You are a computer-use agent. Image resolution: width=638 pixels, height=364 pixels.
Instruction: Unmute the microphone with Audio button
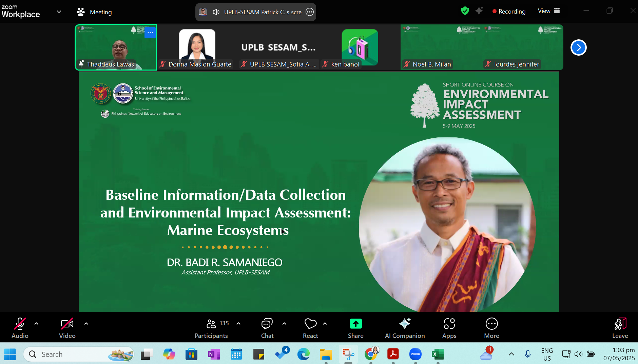(20, 328)
